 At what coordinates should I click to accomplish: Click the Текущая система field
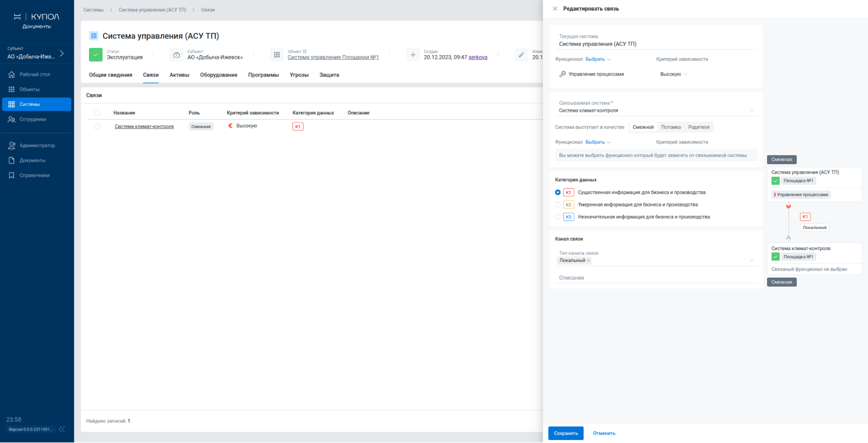[x=656, y=41]
